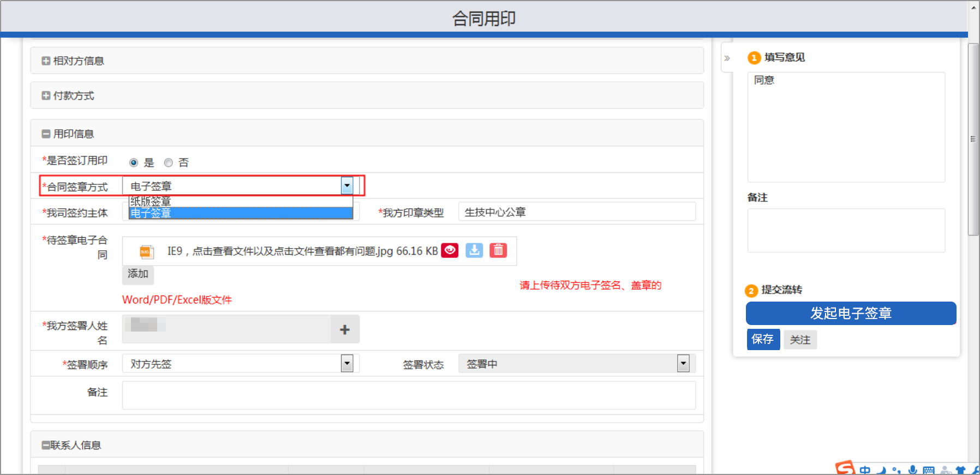Choose highlighted 电子签章 option in list
Image resolution: width=980 pixels, height=475 pixels.
[x=241, y=213]
